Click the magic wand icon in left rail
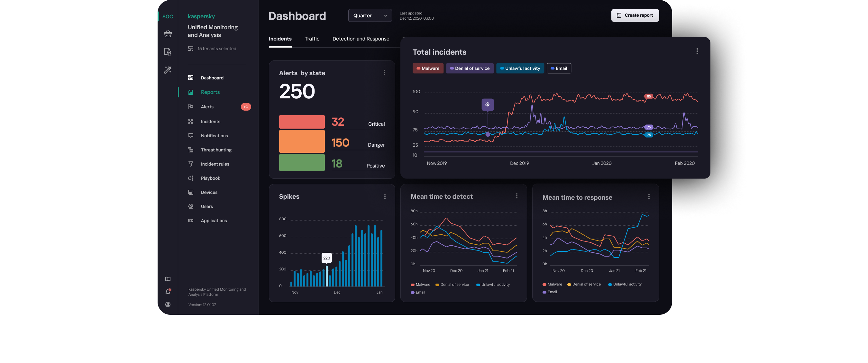This screenshot has height=363, width=868. (x=168, y=70)
